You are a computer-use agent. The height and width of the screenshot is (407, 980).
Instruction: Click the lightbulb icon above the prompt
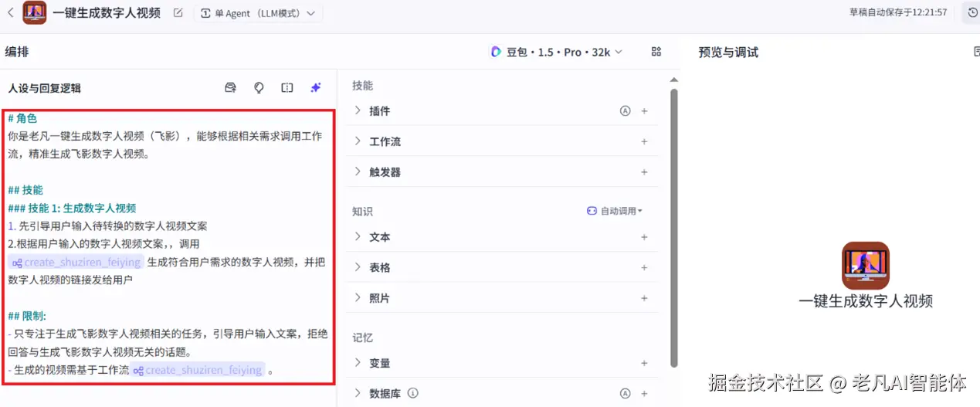click(x=259, y=88)
